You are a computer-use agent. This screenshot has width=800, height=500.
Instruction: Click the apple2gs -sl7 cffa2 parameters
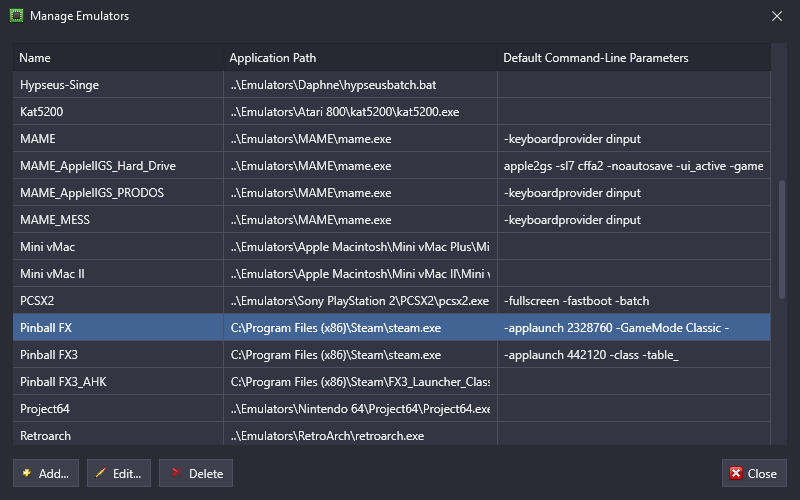click(x=634, y=166)
